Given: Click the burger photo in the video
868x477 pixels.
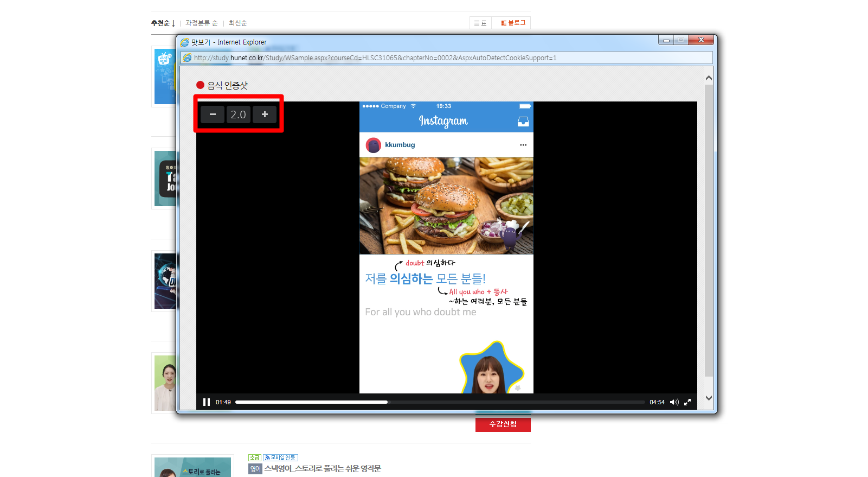Looking at the screenshot, I should 446,206.
